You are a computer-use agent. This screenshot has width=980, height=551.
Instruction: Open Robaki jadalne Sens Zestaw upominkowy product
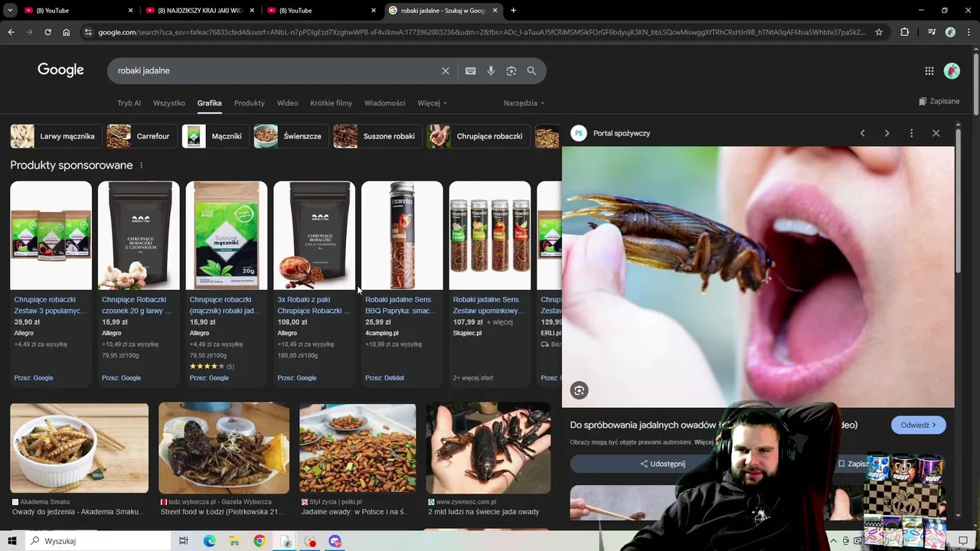click(x=490, y=283)
